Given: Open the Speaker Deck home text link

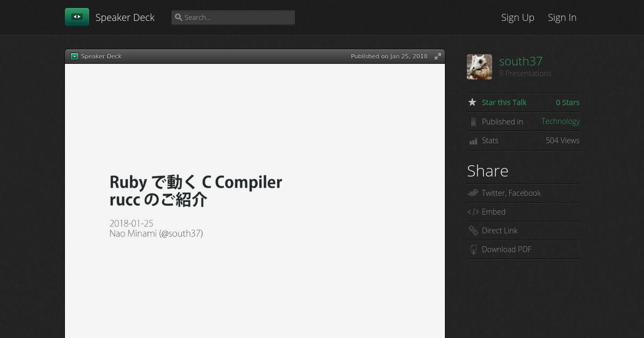Looking at the screenshot, I should [125, 17].
